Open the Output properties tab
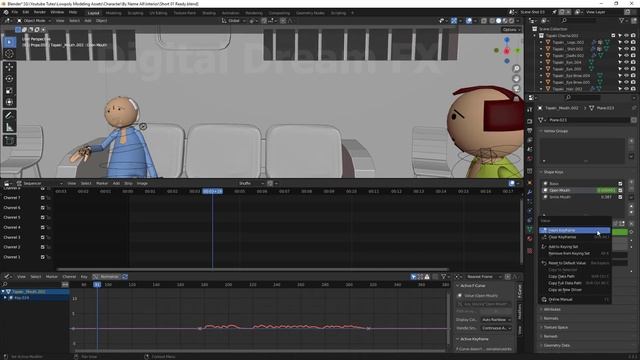640x360 pixels. coord(530,131)
